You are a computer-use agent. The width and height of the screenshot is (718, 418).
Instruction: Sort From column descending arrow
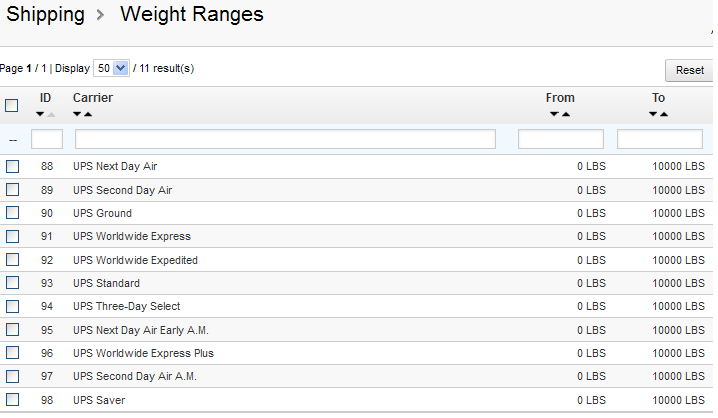pos(554,114)
